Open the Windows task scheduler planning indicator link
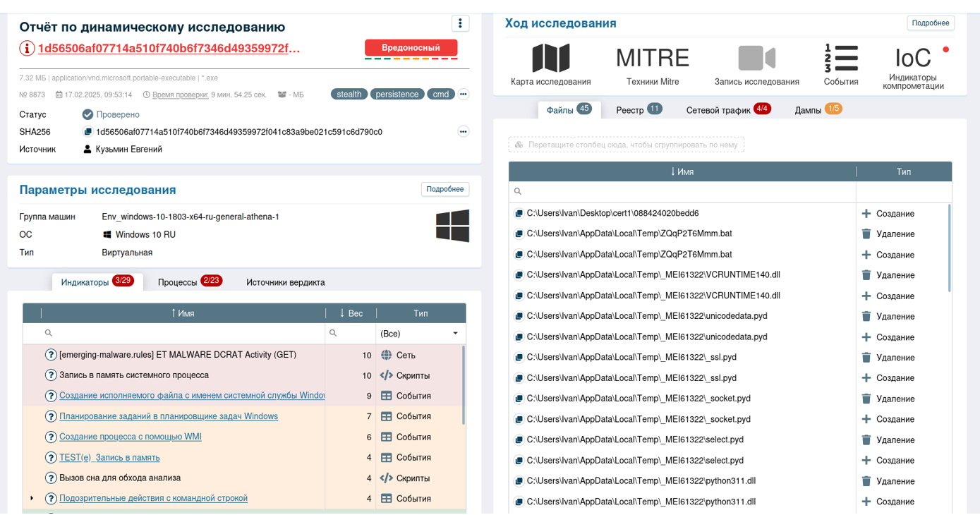Image resolution: width=980 pixels, height=515 pixels. pos(169,416)
